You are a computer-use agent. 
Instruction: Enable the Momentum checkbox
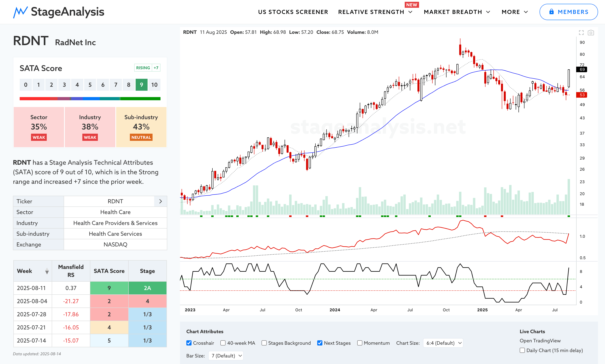tap(360, 343)
